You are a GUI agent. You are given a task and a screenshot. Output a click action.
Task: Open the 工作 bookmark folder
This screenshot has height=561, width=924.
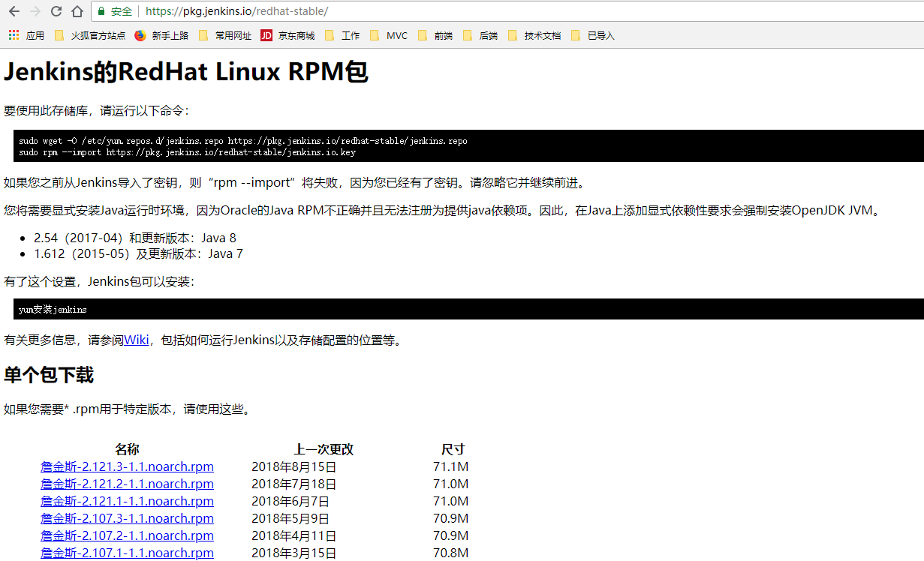tap(342, 35)
